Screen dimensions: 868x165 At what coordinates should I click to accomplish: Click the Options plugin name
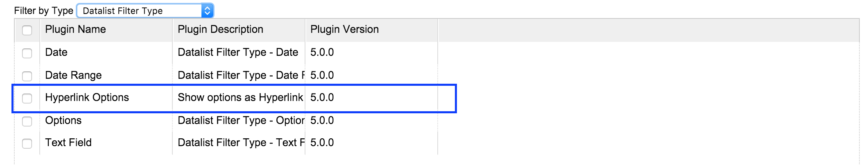(x=63, y=121)
